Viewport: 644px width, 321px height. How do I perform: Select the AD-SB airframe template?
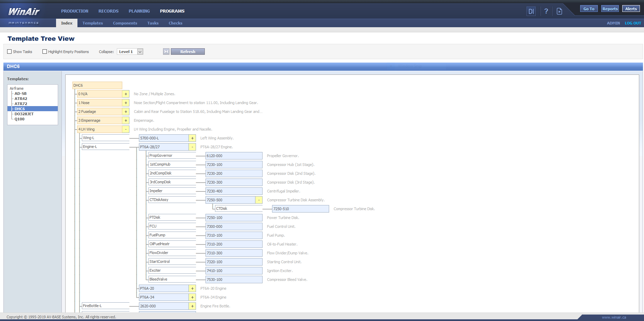click(20, 94)
